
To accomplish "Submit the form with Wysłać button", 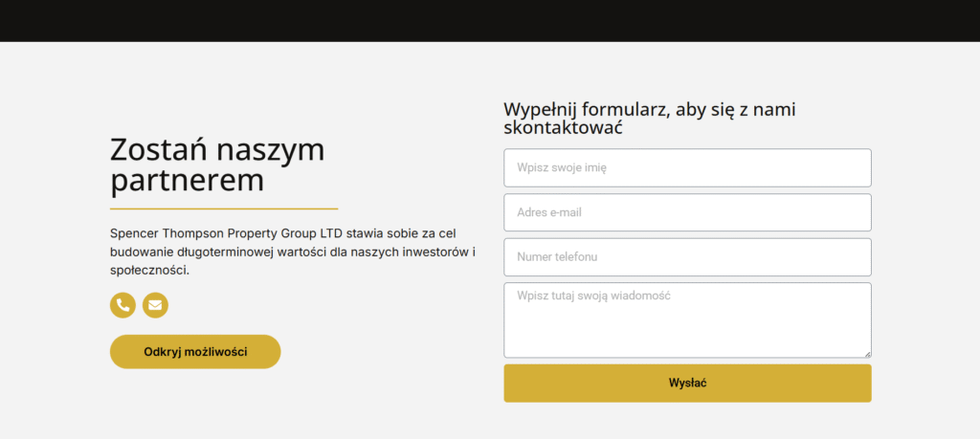I will coord(687,384).
